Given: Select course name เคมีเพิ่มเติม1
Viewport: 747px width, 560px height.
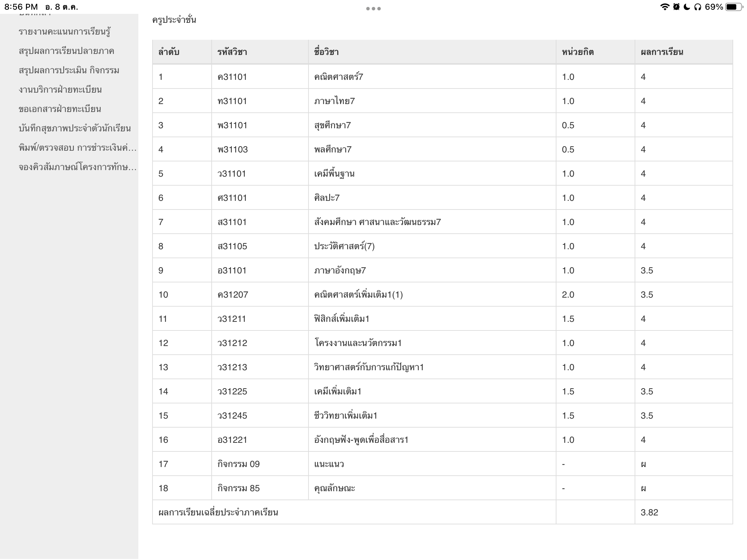Looking at the screenshot, I should 338,391.
